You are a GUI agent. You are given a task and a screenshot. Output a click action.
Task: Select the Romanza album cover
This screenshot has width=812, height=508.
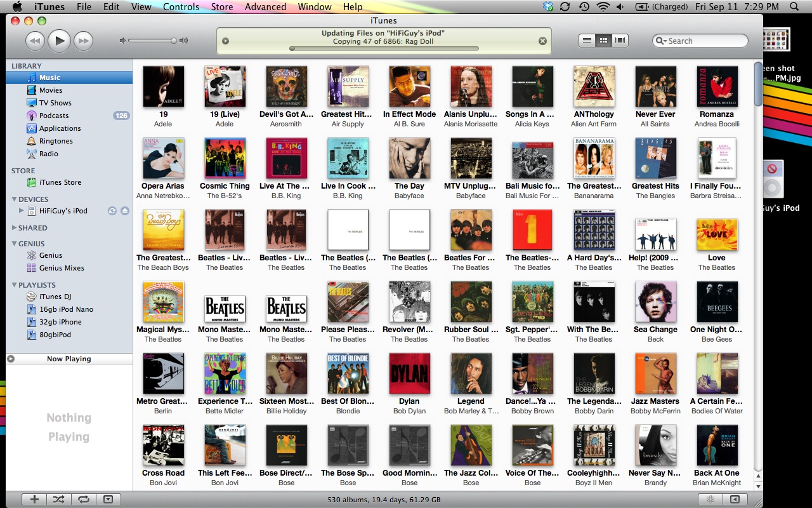(717, 87)
